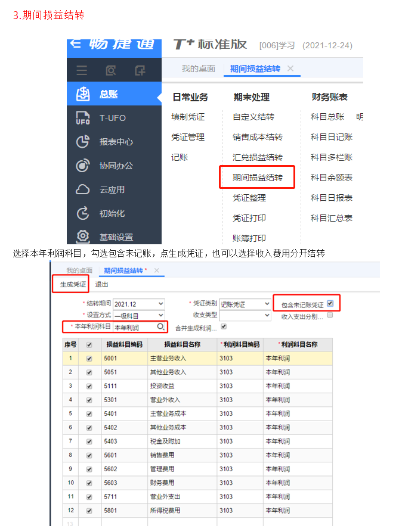399x532 pixels.
Task: Open 汇兑损益结转 link
Action: click(258, 157)
